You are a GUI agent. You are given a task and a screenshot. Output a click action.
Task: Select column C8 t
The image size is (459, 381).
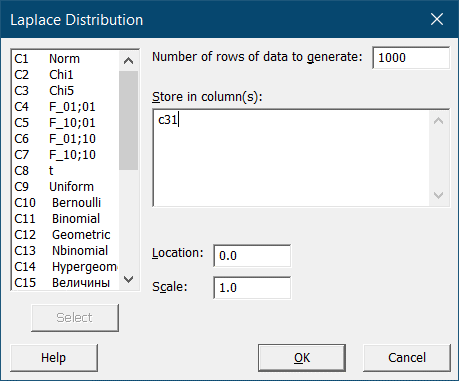coord(66,171)
